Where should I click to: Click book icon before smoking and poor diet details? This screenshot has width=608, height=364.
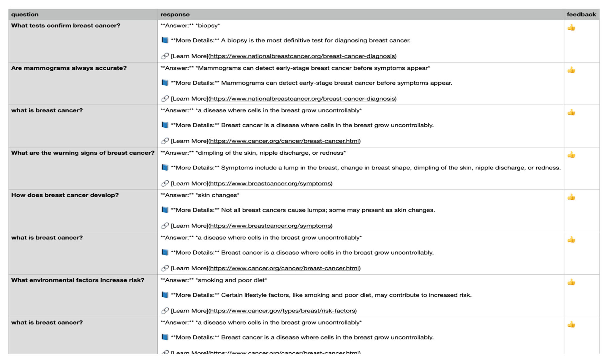[x=165, y=295]
